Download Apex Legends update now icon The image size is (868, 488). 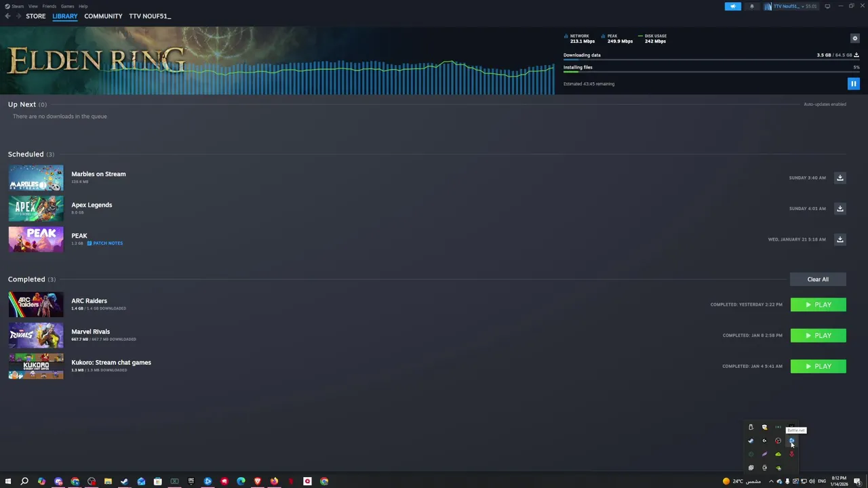pyautogui.click(x=840, y=208)
